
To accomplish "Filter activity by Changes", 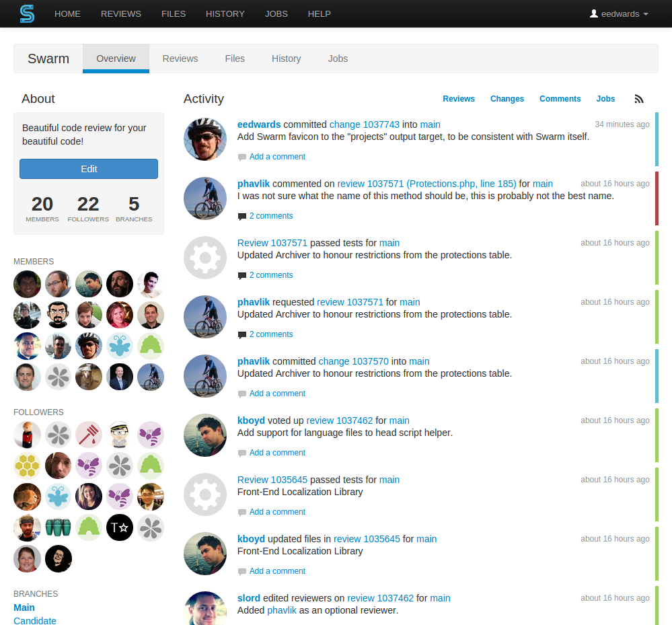I will pyautogui.click(x=507, y=99).
